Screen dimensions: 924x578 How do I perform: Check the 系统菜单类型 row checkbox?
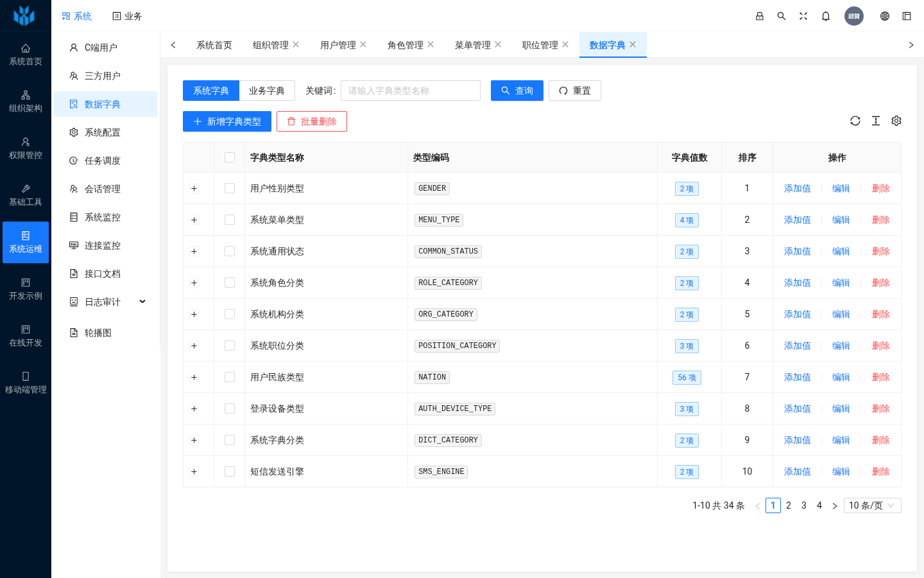coord(230,220)
